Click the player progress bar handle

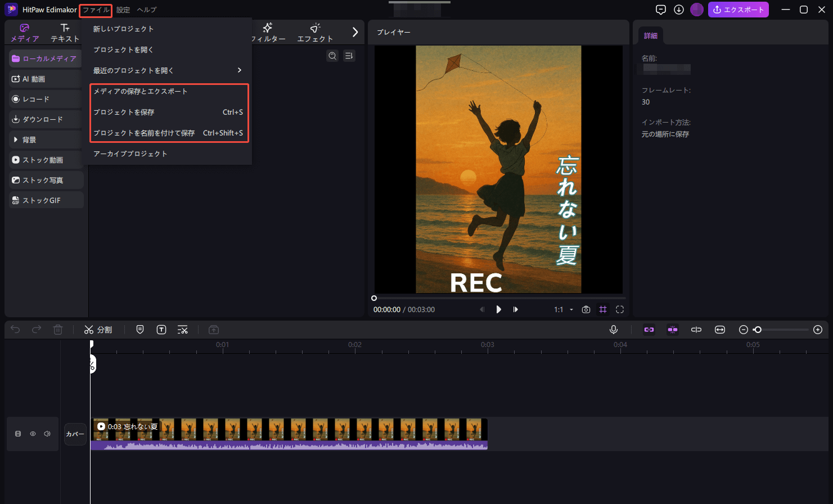[x=374, y=298]
